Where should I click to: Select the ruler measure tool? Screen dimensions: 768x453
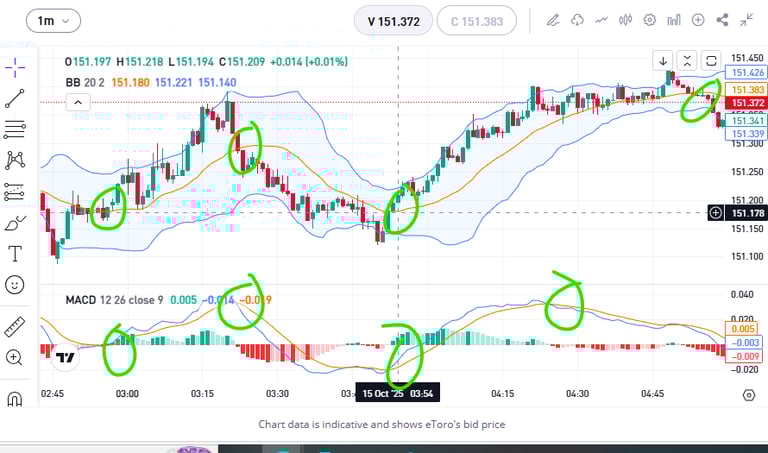click(x=15, y=327)
